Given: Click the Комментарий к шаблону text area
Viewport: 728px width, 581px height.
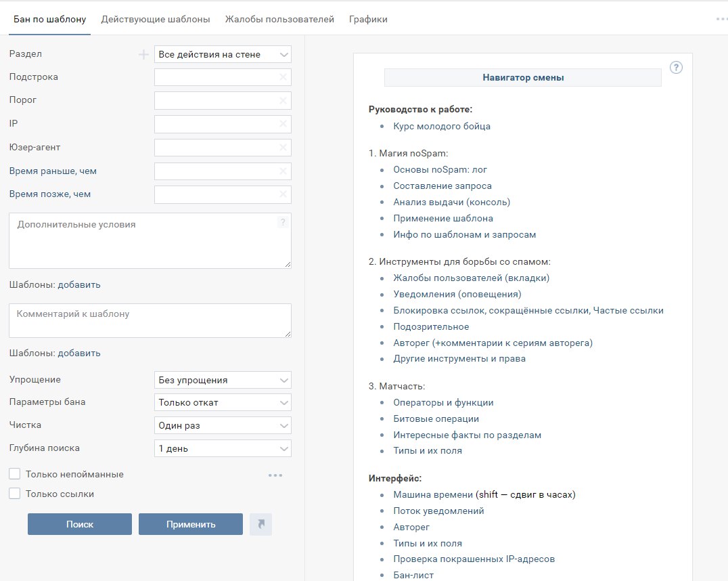Looking at the screenshot, I should coord(150,320).
